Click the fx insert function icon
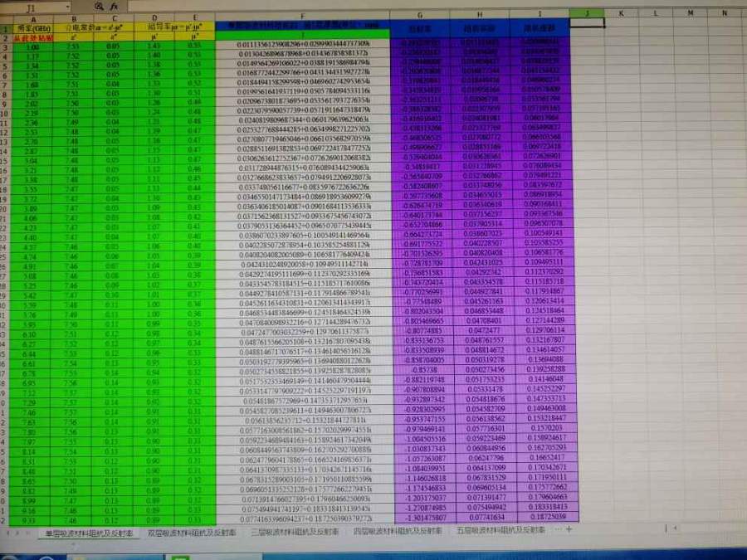The width and height of the screenshot is (747, 560). point(115,7)
